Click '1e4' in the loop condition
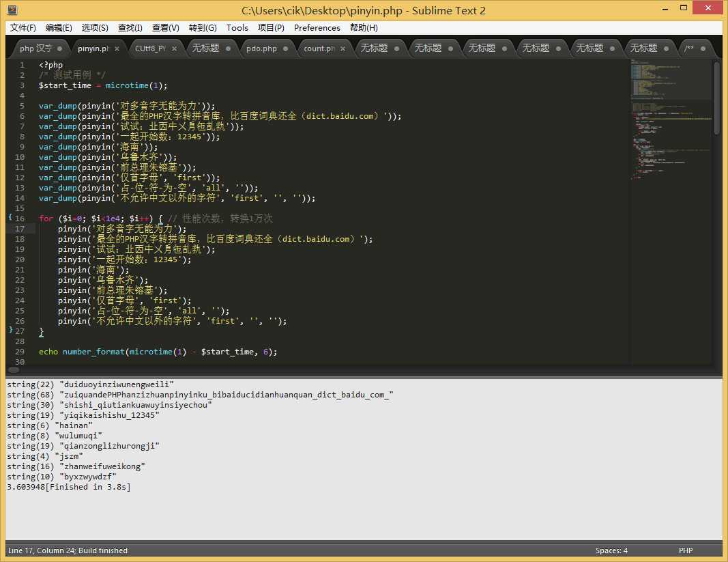The image size is (728, 562). [113, 219]
